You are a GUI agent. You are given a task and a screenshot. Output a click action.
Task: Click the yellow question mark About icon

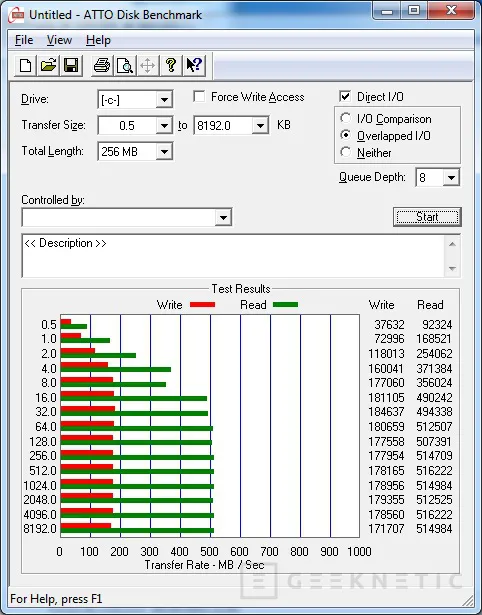[171, 65]
